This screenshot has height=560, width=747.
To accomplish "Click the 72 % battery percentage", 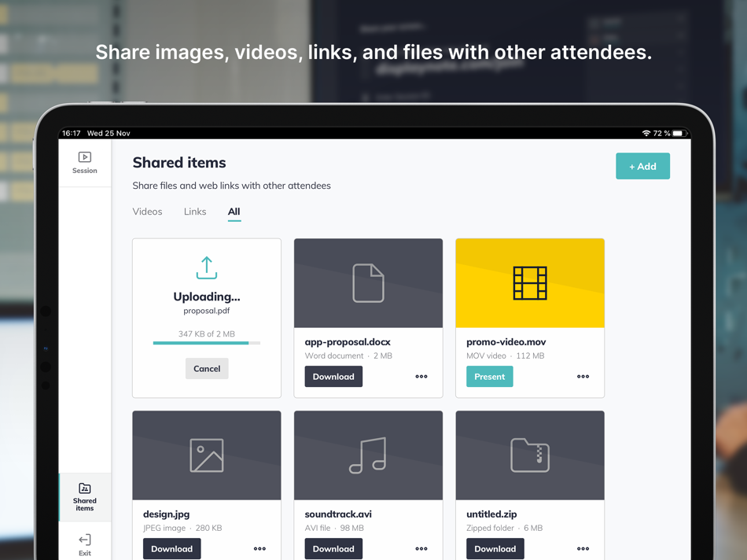I will [x=661, y=133].
